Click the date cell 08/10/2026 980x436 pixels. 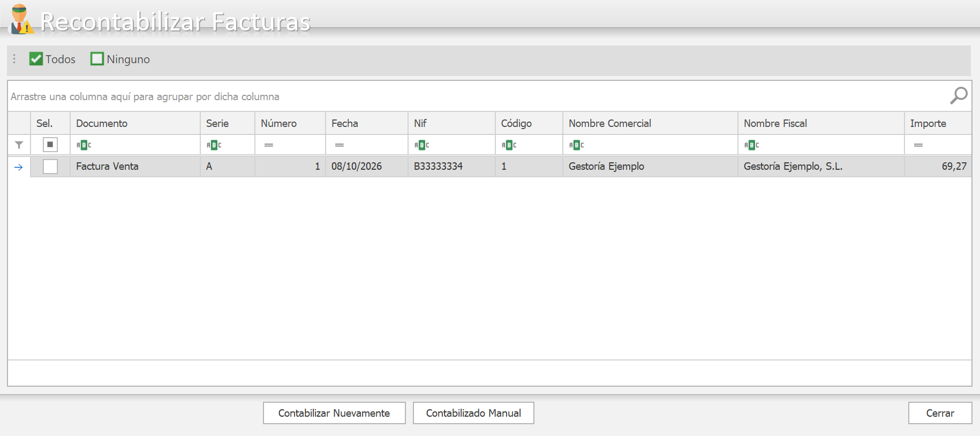click(x=367, y=167)
